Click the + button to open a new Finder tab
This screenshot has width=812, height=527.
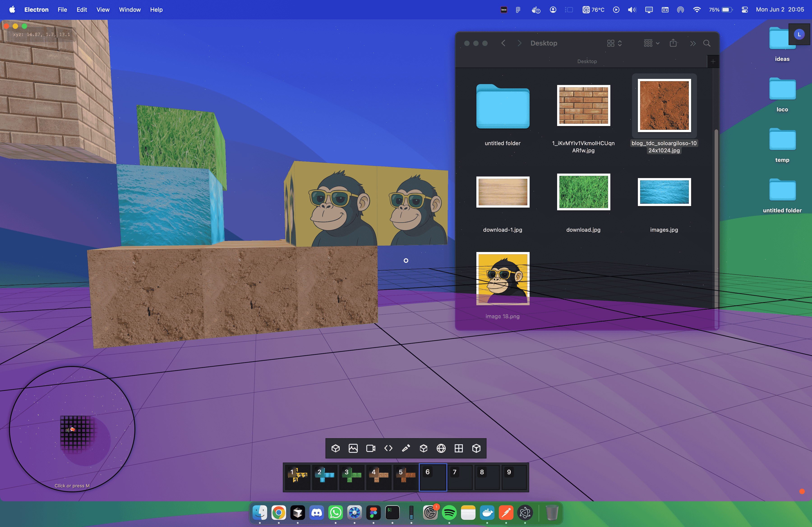[x=713, y=61]
